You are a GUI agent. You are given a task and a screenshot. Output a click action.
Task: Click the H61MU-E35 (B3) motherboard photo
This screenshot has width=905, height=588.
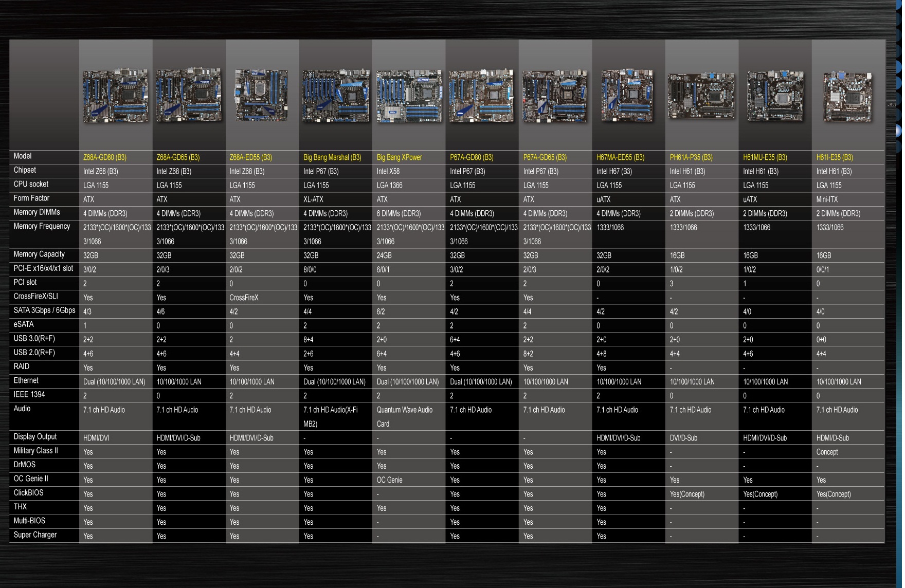775,96
